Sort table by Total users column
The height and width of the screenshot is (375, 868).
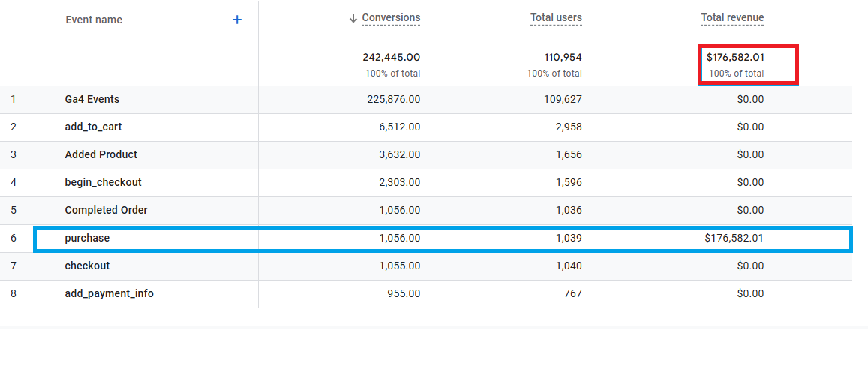556,18
